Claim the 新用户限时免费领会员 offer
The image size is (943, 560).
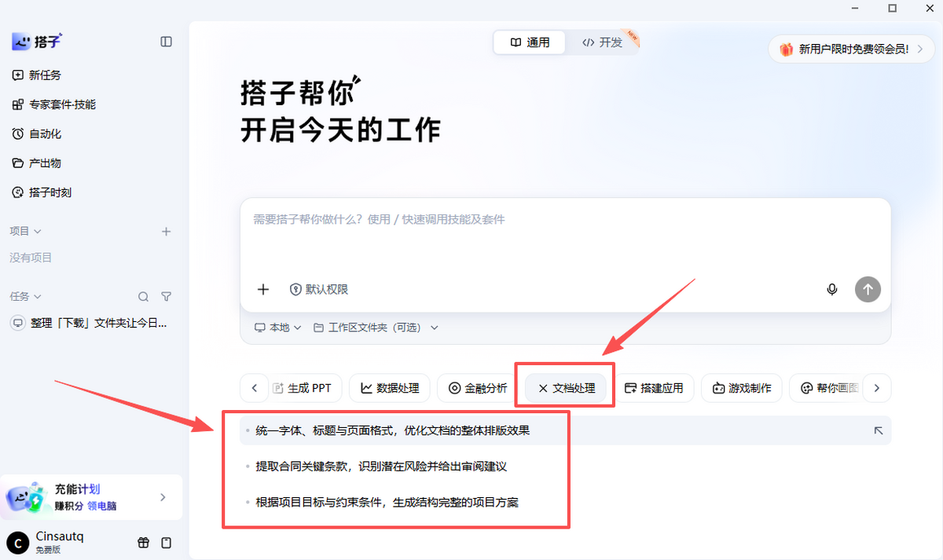tap(851, 49)
